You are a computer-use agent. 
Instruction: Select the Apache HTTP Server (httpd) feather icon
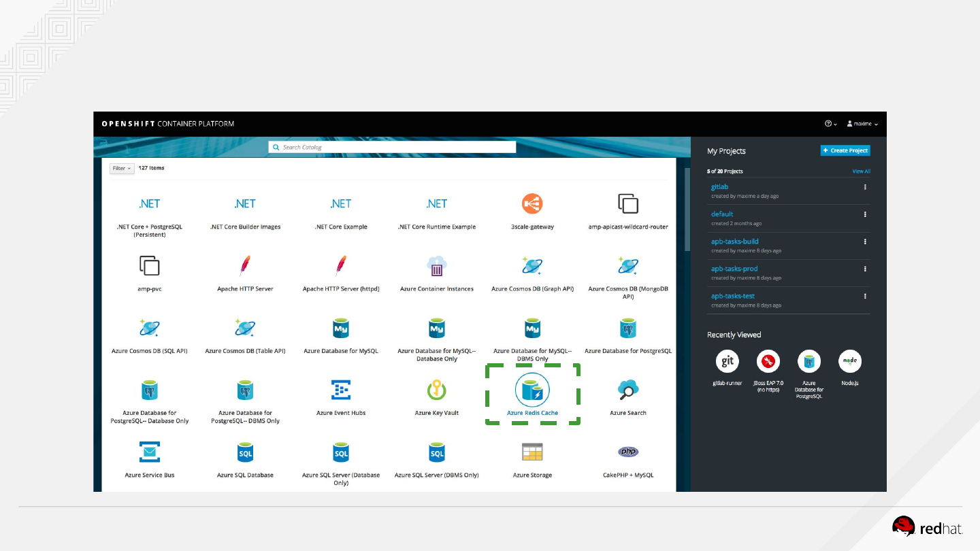pos(341,265)
